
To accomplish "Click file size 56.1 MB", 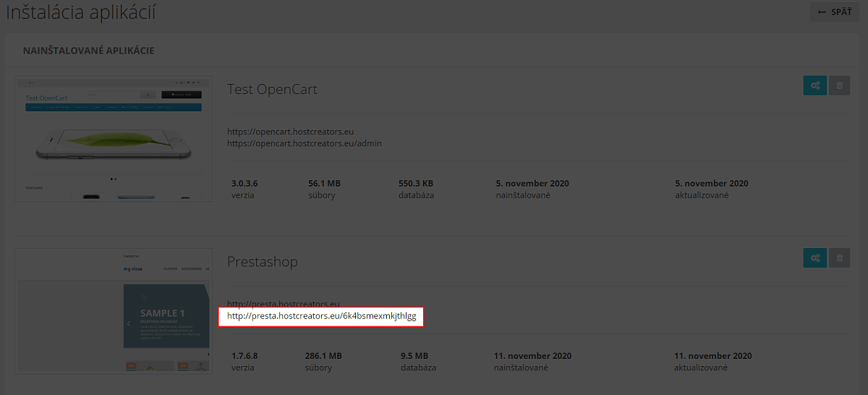I will pos(325,184).
